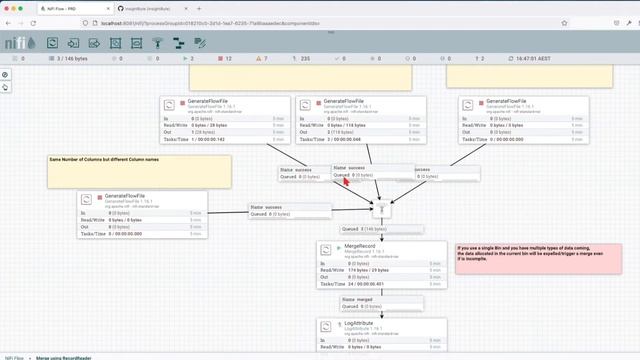Click the running processors count in status bar
640x360 pixels.
(x=189, y=59)
